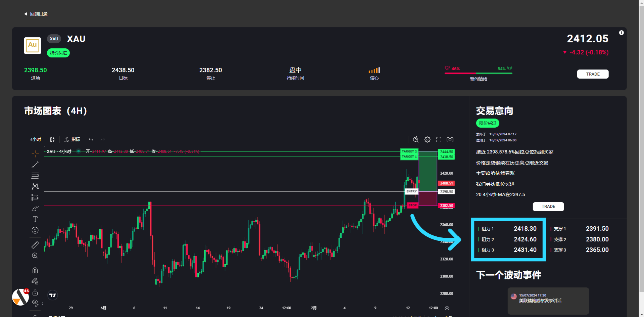The height and width of the screenshot is (317, 644).
Task: Select the Text annotation tool
Action: [x=35, y=219]
